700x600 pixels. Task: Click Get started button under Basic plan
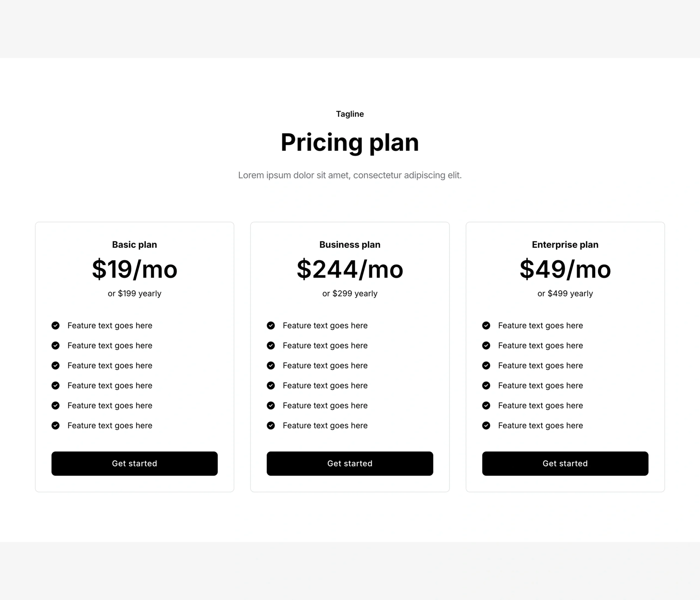pos(135,464)
